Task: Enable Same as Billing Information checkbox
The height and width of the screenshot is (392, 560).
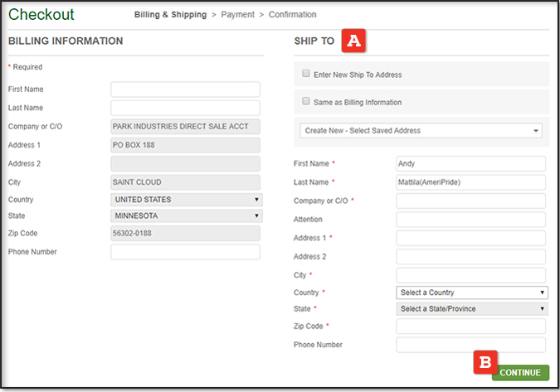Action: pos(306,102)
